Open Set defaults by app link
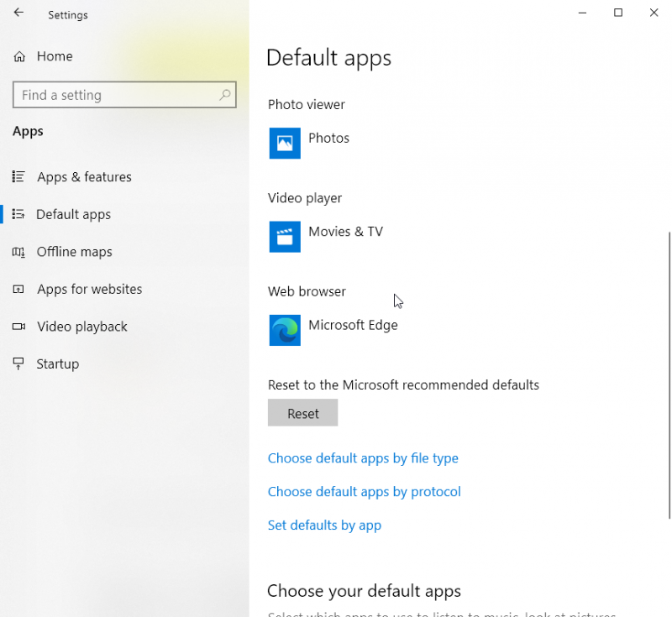 click(x=324, y=525)
